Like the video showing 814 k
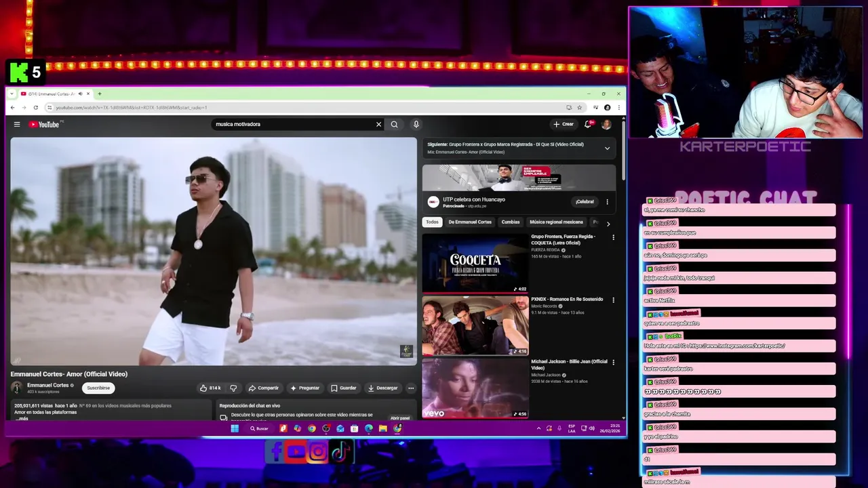 point(210,388)
